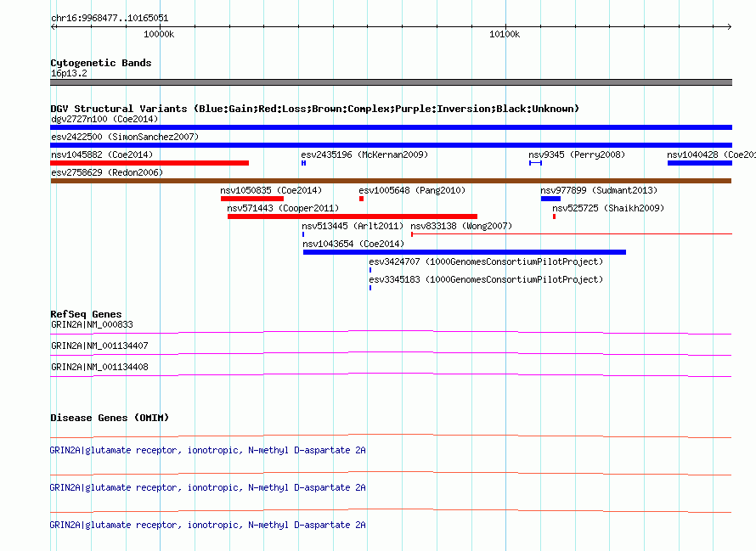
Task: Select nsv977899 (Sudmant2013) blue bar
Action: (550, 199)
